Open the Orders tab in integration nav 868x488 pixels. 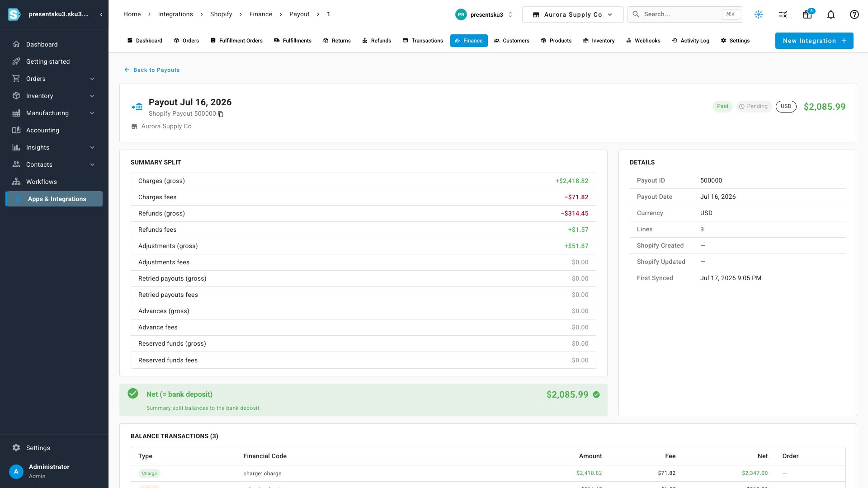click(186, 41)
